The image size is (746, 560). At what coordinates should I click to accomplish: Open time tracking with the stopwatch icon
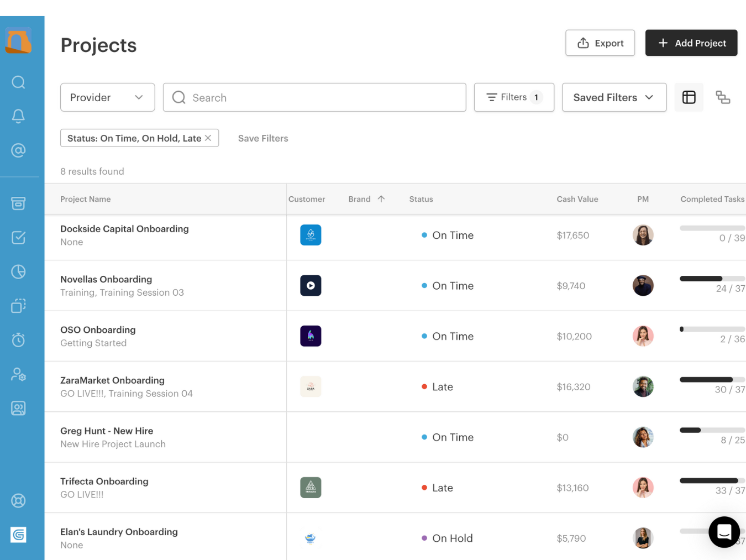pyautogui.click(x=18, y=341)
